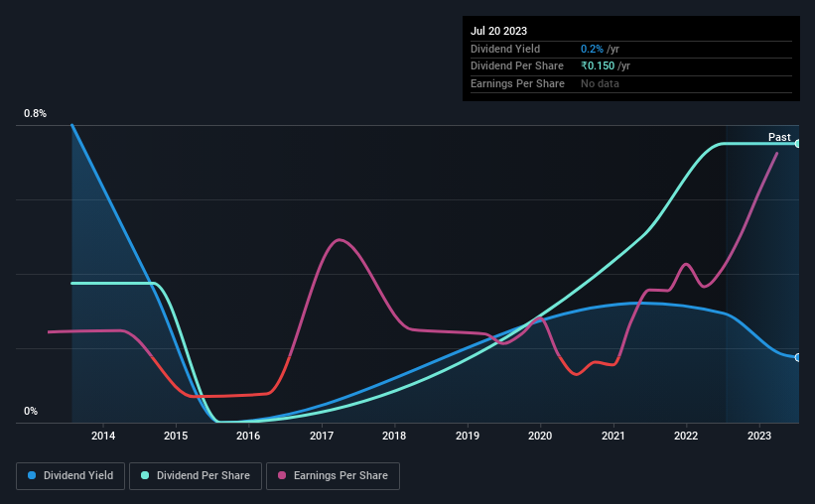
Task: Click the 2014 x-axis label
Action: tap(103, 436)
